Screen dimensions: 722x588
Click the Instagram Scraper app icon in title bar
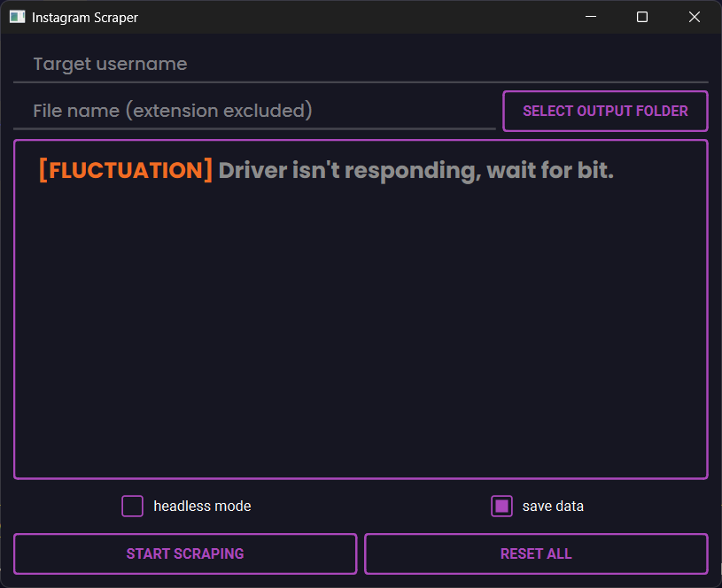coord(17,17)
